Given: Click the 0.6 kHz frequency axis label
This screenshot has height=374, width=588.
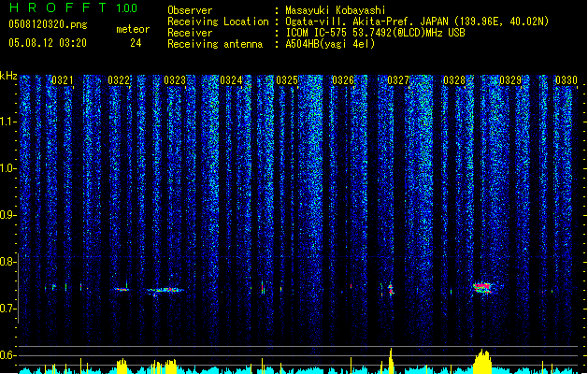Looking at the screenshot, I should 8,355.
